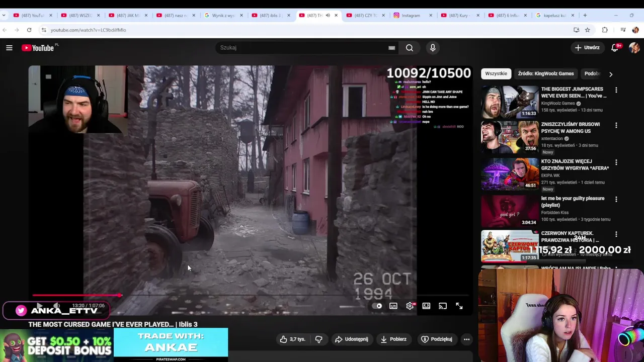The image size is (644, 362).
Task: Open the browser media control icon
Action: point(623,30)
